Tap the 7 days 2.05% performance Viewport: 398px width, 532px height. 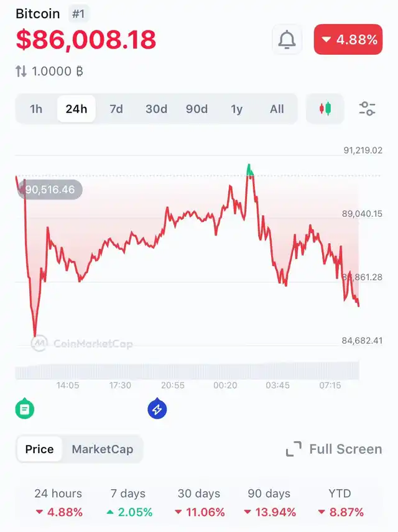(127, 503)
